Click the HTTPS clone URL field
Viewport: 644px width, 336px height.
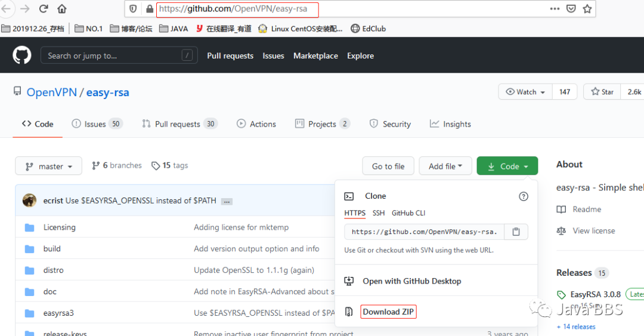(425, 232)
